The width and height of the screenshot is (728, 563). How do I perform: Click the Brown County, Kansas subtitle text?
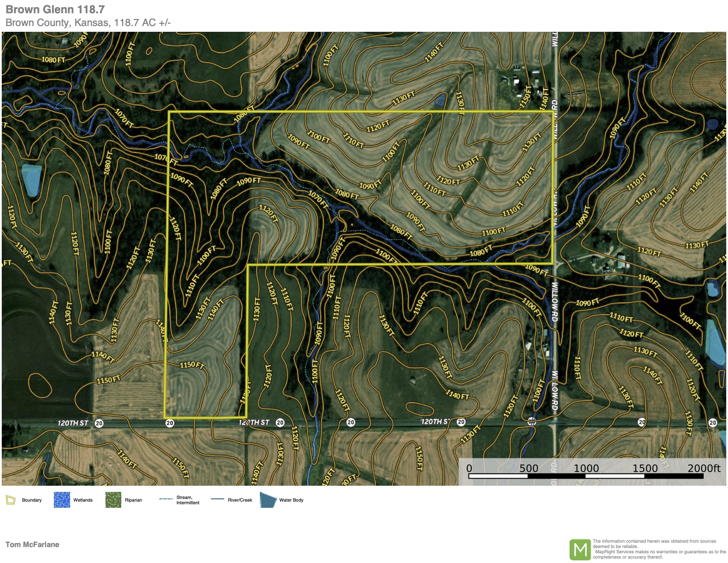pyautogui.click(x=88, y=23)
